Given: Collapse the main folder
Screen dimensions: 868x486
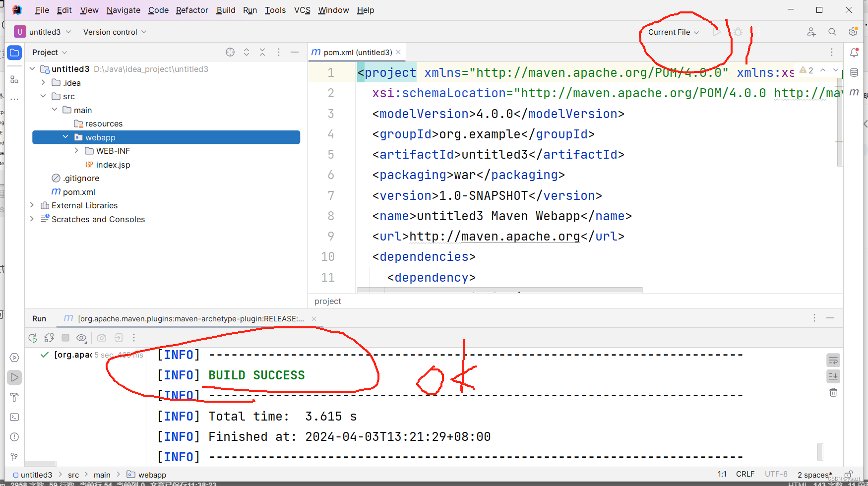Looking at the screenshot, I should [x=55, y=110].
